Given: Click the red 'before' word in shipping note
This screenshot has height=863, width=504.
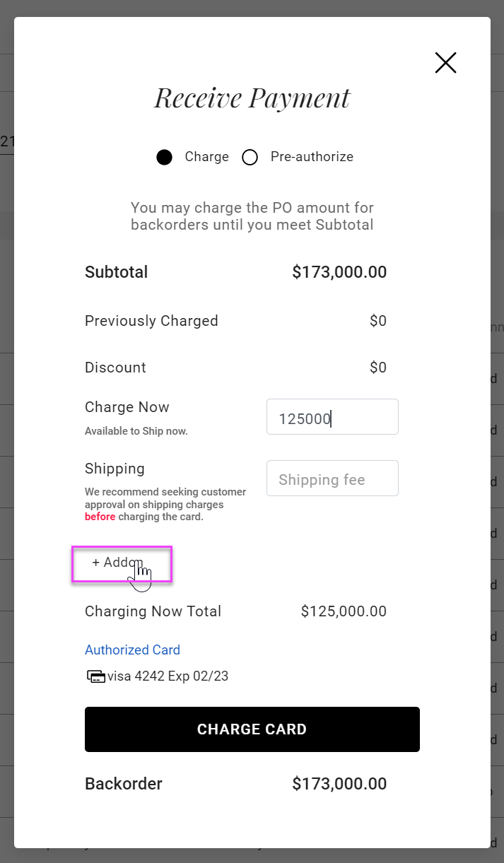Looking at the screenshot, I should tap(100, 517).
